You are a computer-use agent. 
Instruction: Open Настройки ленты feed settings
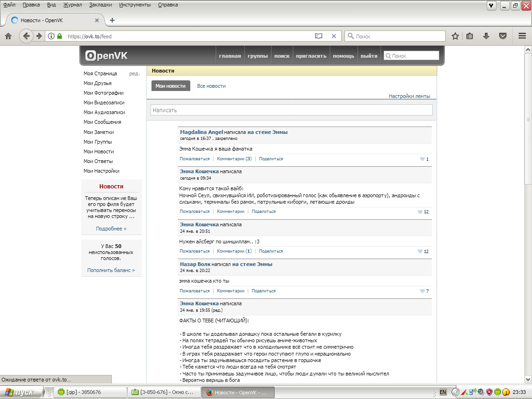point(409,96)
